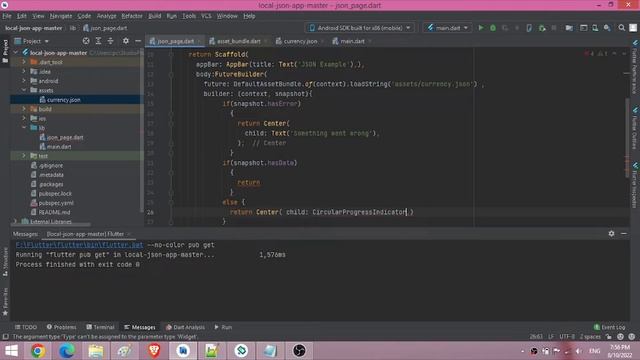Viewport: 640px width, 360px height.
Task: Open the Dart Analysis tool window
Action: tap(185, 327)
